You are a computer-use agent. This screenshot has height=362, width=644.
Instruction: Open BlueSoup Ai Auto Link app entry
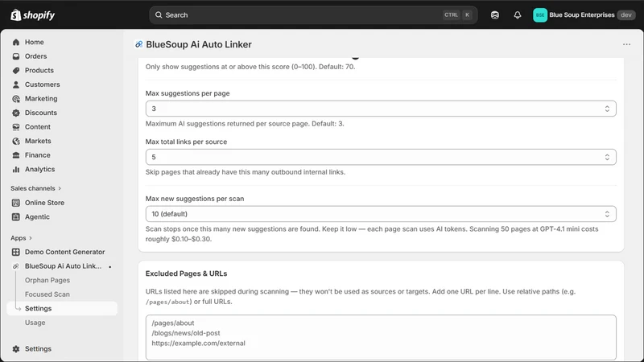(x=62, y=266)
